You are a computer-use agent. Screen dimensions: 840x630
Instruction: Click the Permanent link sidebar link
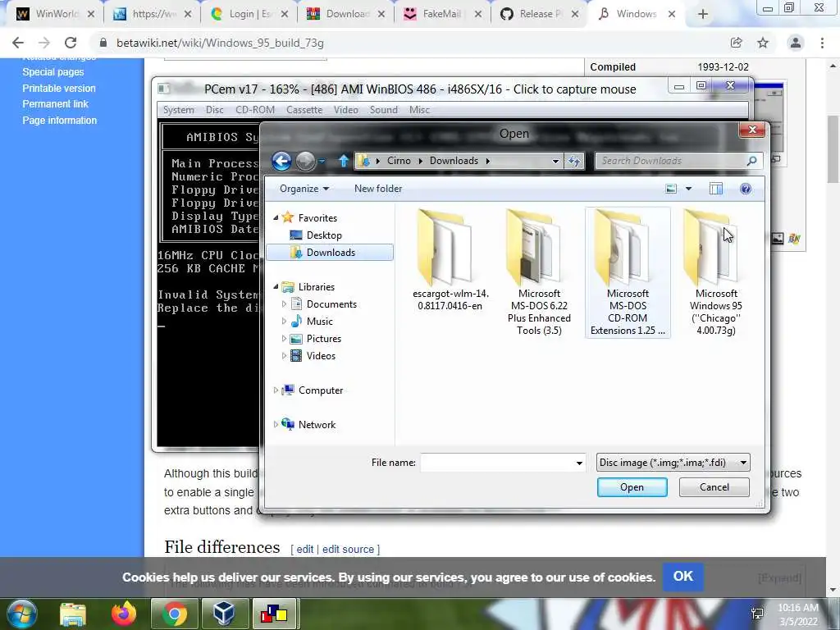(55, 104)
